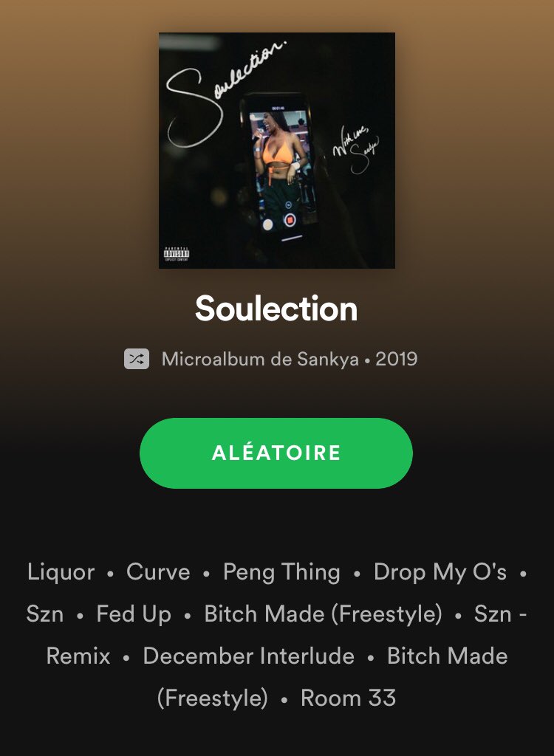This screenshot has height=756, width=554.
Task: Open the Soulection album cover art
Action: [x=277, y=151]
